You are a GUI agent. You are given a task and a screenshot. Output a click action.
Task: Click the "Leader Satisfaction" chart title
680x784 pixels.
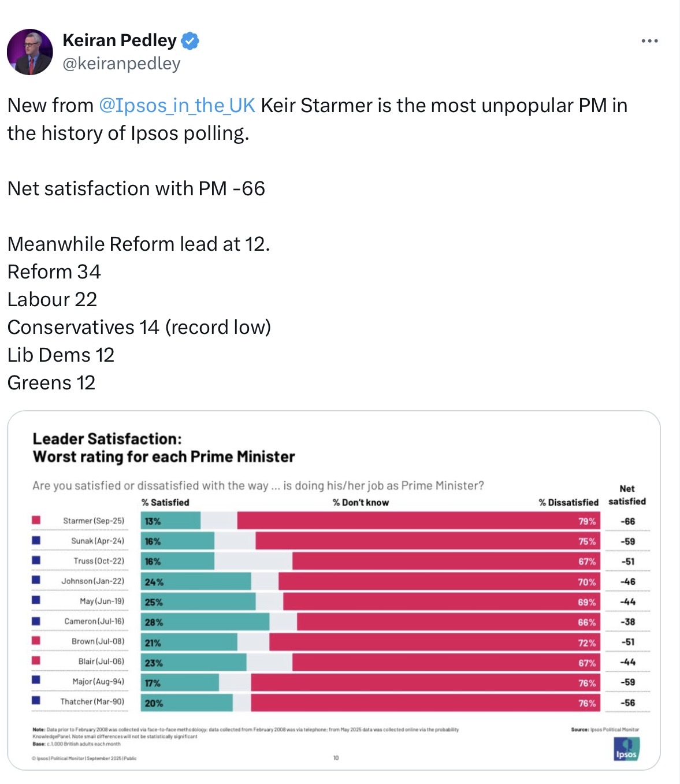107,439
